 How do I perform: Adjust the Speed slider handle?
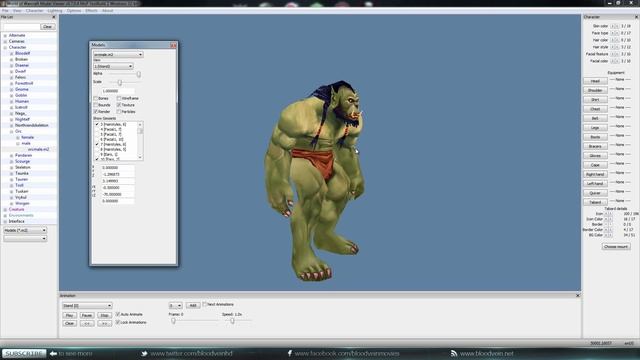(232, 321)
